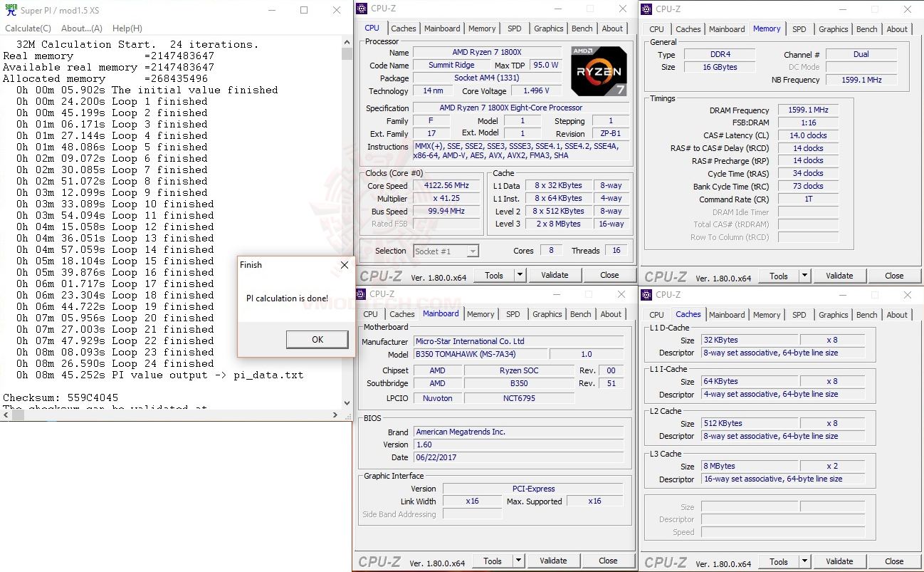The height and width of the screenshot is (572, 924).
Task: Click Super PI vertical scrollbar down arrow
Action: click(347, 403)
